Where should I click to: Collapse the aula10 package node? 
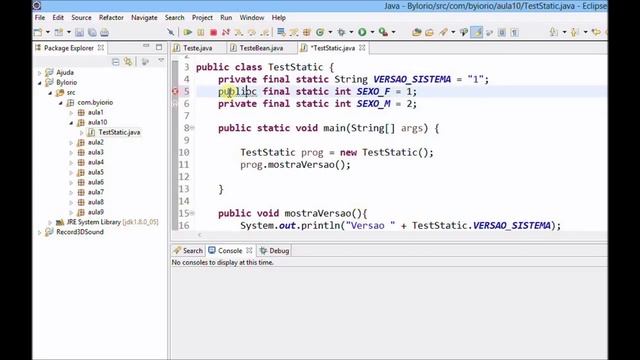click(71, 122)
